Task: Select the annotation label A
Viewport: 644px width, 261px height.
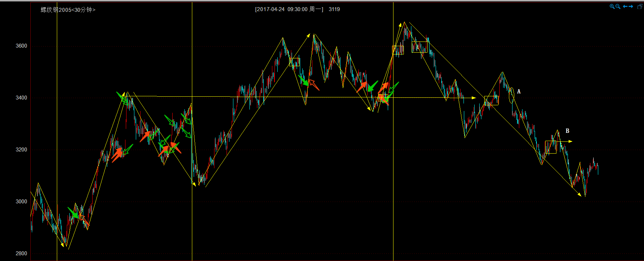Action: click(519, 92)
